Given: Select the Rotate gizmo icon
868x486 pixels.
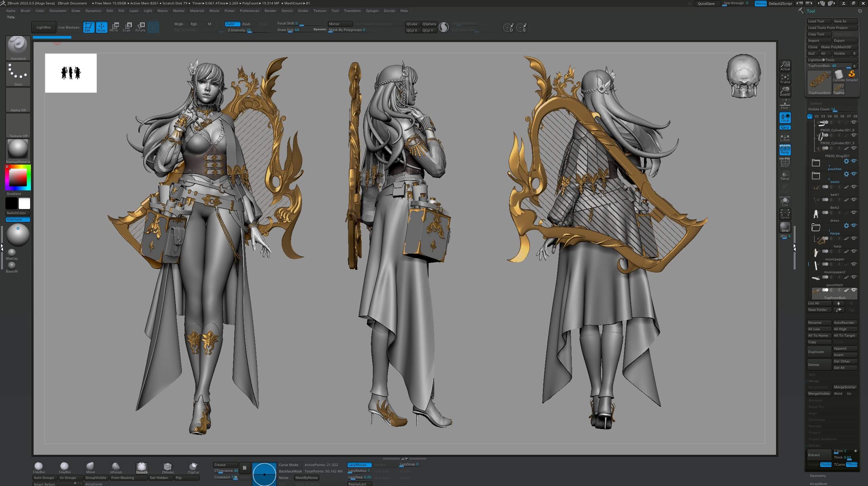Looking at the screenshot, I should [140, 27].
